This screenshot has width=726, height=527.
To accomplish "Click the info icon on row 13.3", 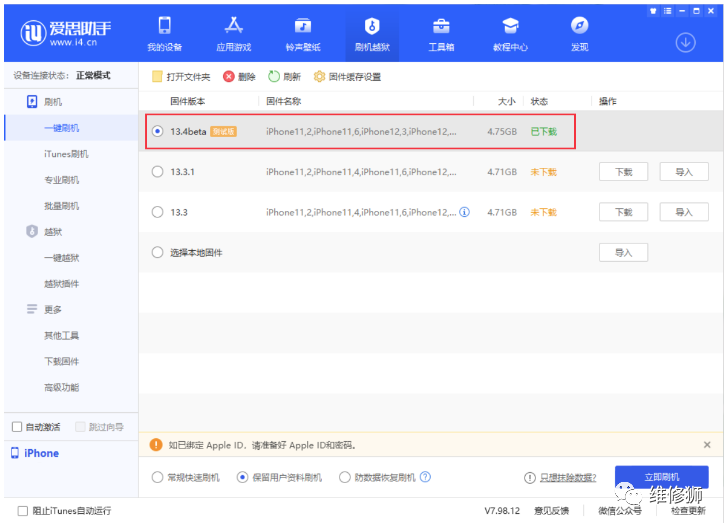I will [x=464, y=212].
